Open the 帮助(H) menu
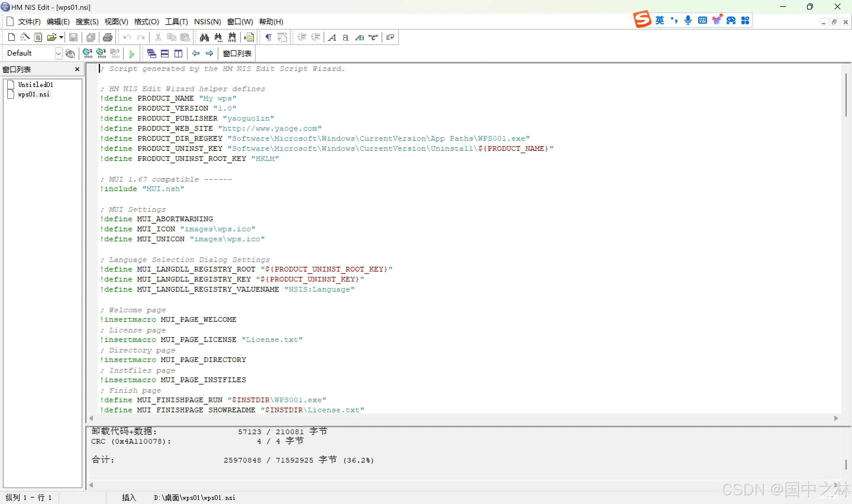The width and height of the screenshot is (852, 504). click(x=271, y=22)
